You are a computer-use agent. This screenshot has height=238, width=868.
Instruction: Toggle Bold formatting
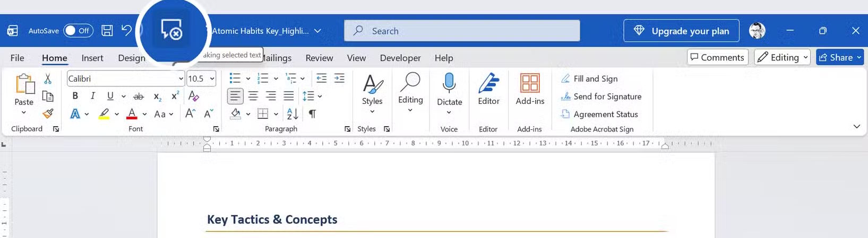click(75, 96)
